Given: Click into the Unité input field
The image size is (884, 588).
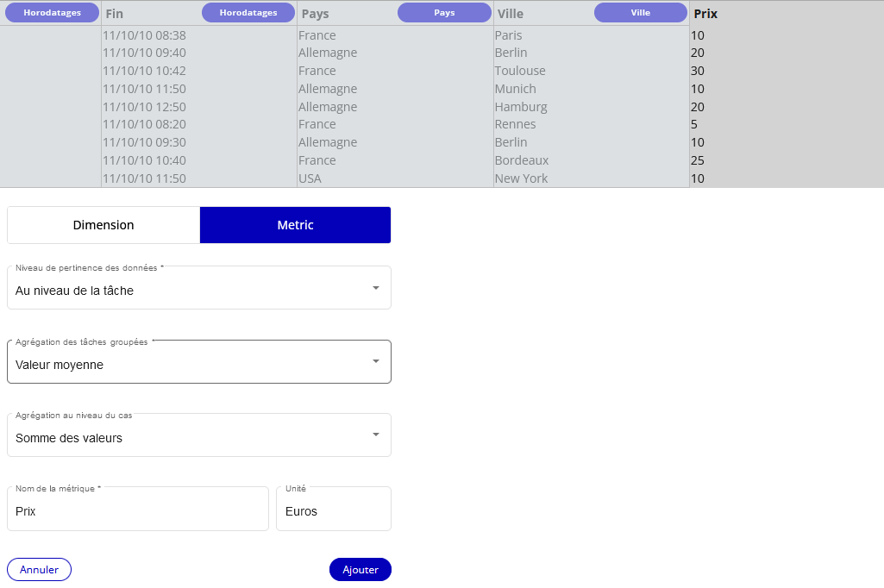Looking at the screenshot, I should click(x=333, y=510).
